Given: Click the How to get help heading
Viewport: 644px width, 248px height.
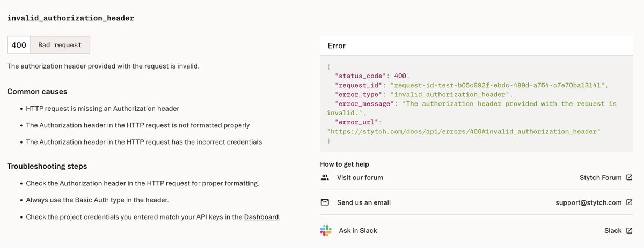Looking at the screenshot, I should pyautogui.click(x=345, y=164).
